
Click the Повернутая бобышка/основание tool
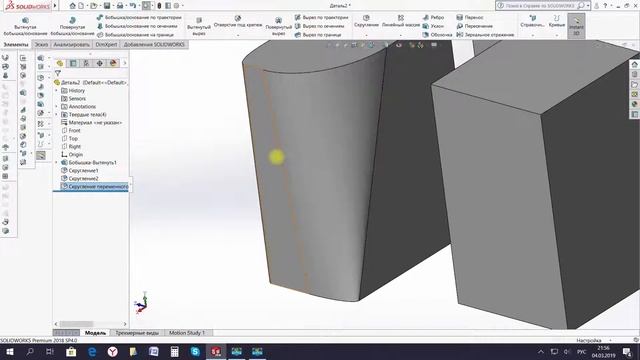(x=72, y=27)
